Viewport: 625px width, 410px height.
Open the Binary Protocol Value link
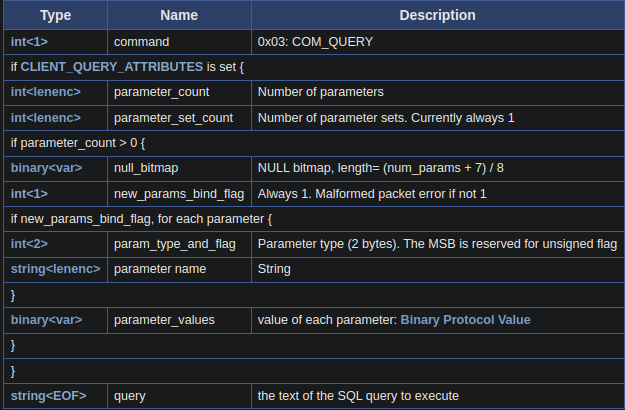tap(465, 320)
